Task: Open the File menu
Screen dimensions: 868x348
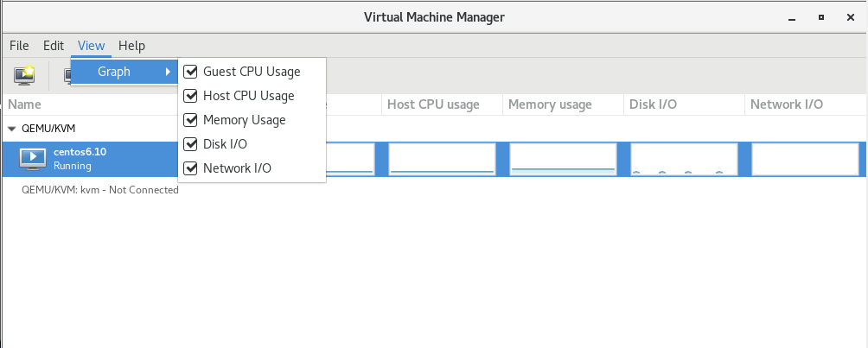Action: pos(19,46)
